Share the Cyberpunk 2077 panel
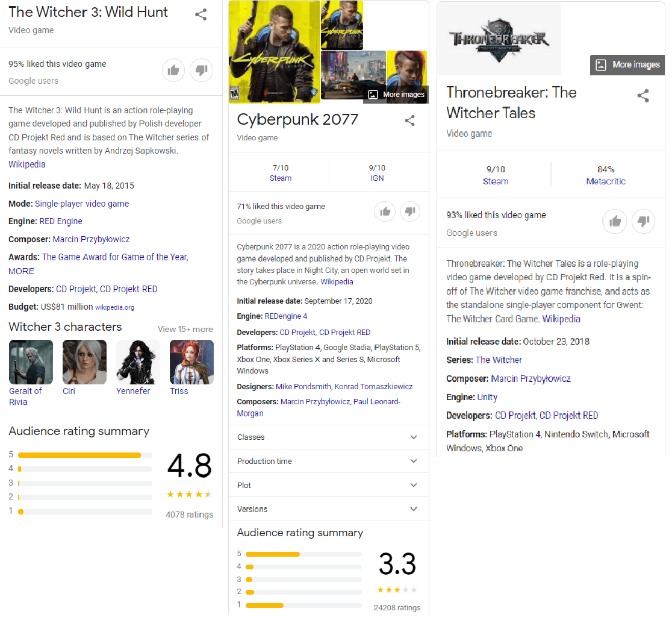Screen dimensions: 672x629 [x=410, y=120]
